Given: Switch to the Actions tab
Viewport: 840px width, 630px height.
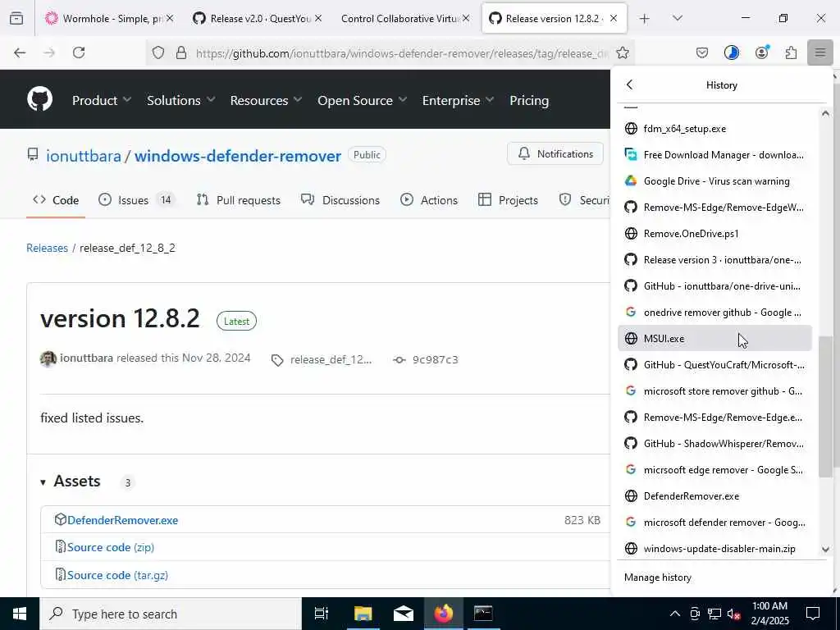Looking at the screenshot, I should click(428, 200).
